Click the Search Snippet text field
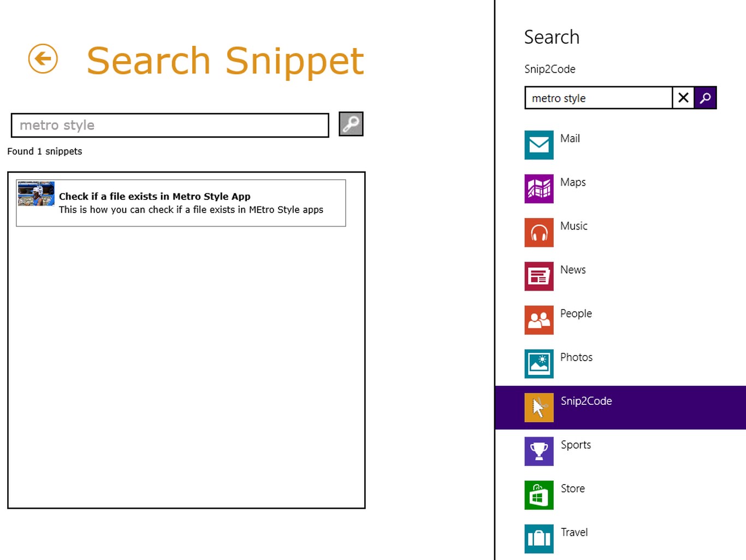This screenshot has width=746, height=560. tap(170, 125)
